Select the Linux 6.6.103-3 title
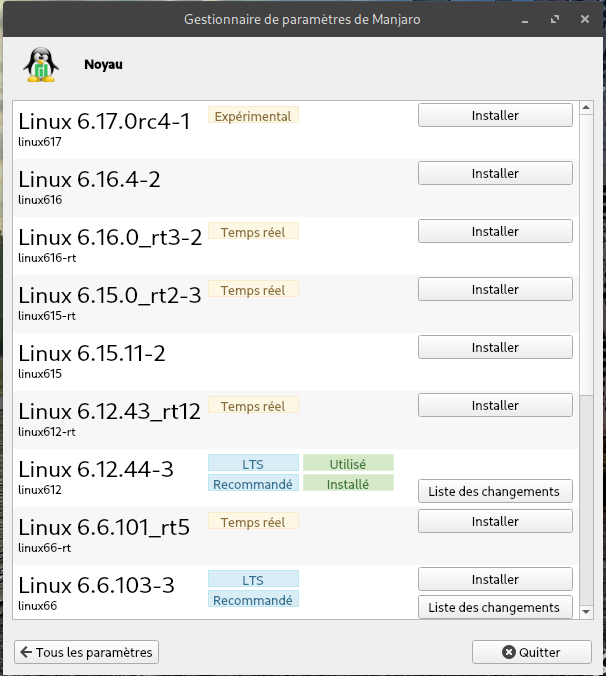Screen dimensions: 606x676 tap(96, 585)
